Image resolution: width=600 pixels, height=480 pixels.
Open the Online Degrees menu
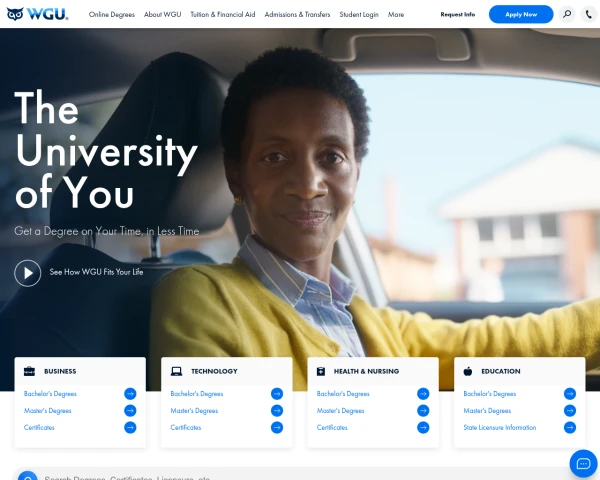click(112, 15)
